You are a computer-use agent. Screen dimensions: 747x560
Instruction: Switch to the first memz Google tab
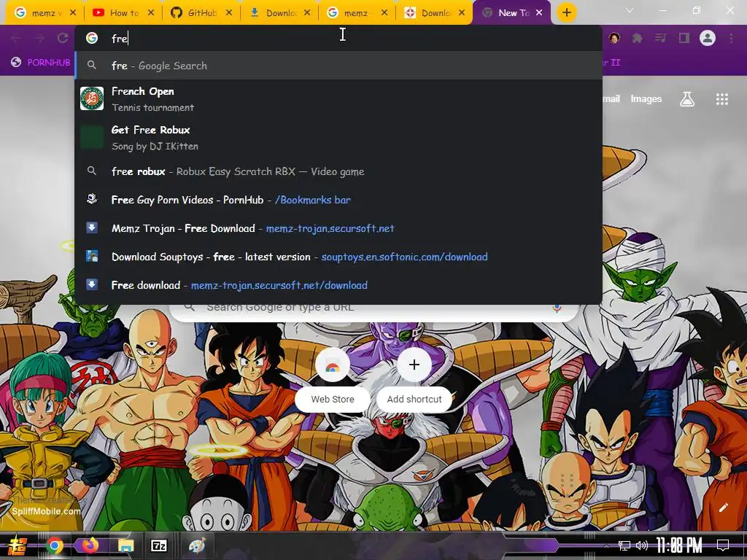41,13
